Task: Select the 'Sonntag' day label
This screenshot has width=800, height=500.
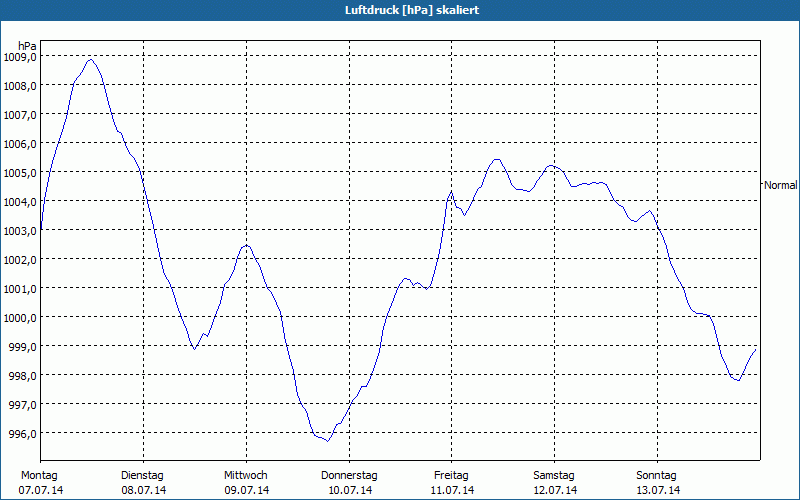Action: tap(657, 476)
